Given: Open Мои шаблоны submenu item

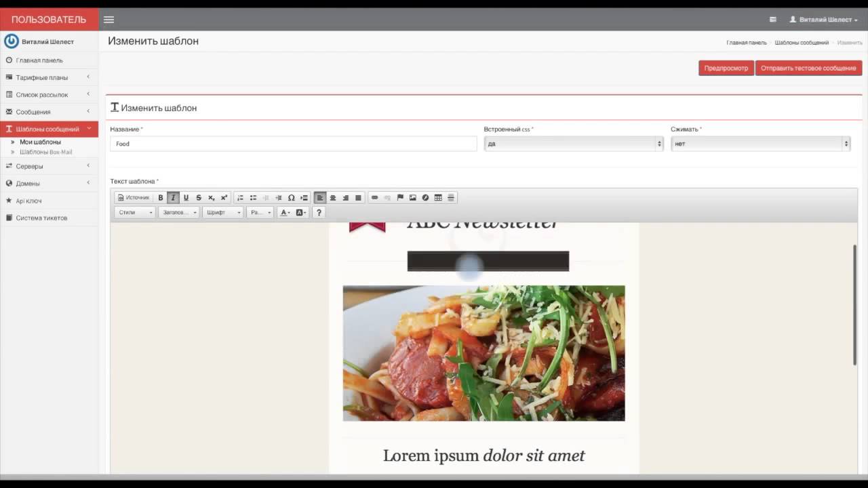Looking at the screenshot, I should click(40, 142).
